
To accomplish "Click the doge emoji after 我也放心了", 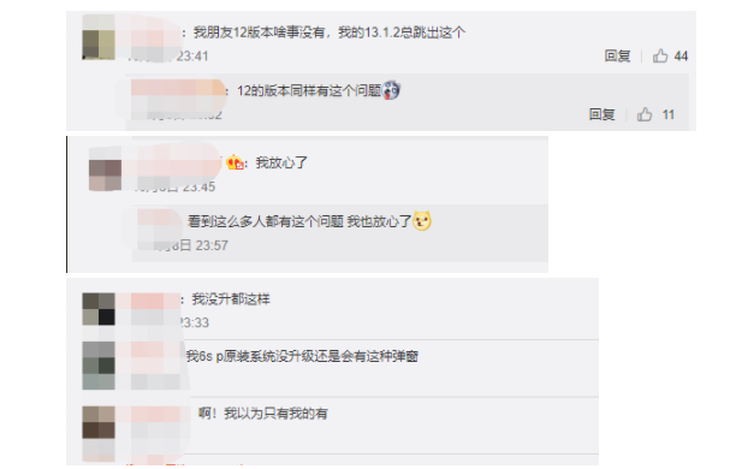I will tap(422, 221).
